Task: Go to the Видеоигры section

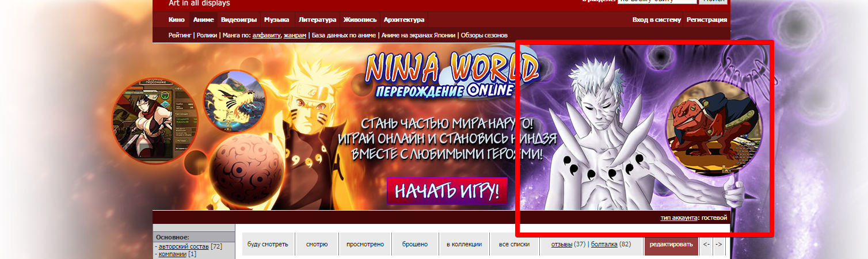Action: [239, 20]
